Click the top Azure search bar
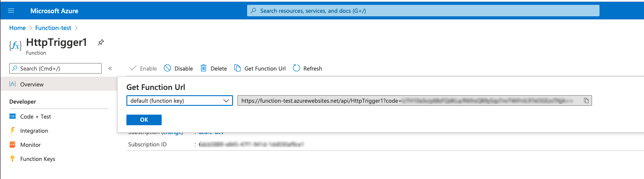644x179 pixels. tap(423, 11)
